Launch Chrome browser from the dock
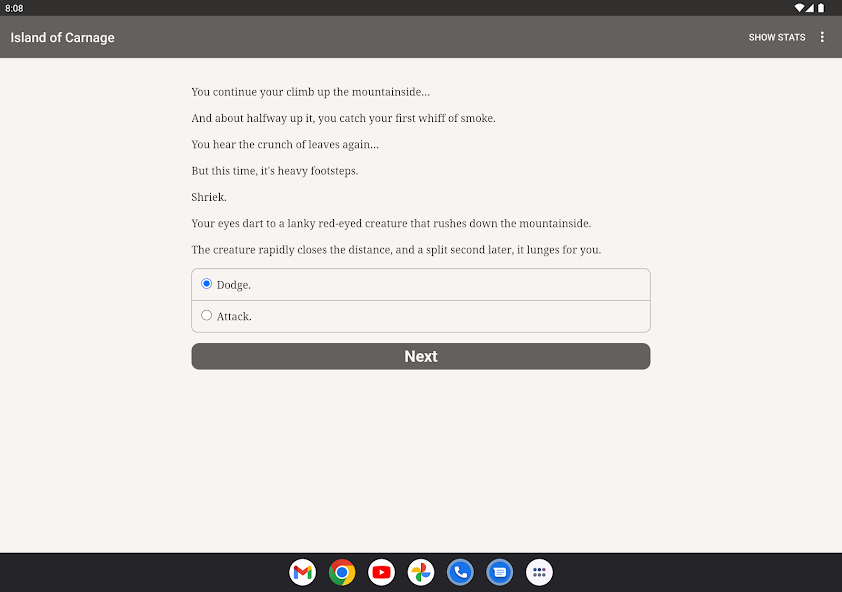 point(342,572)
